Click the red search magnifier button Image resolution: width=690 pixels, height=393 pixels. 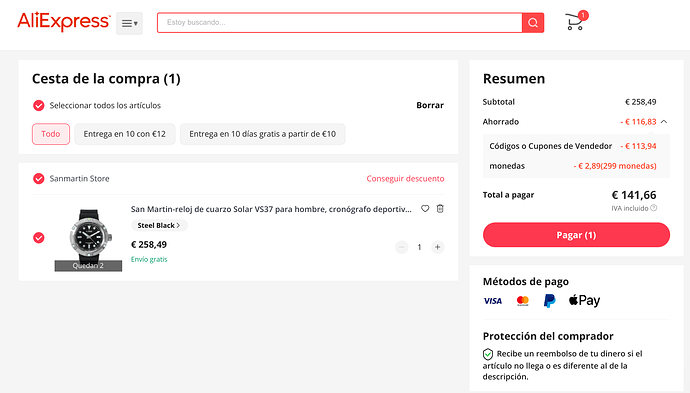pos(533,22)
